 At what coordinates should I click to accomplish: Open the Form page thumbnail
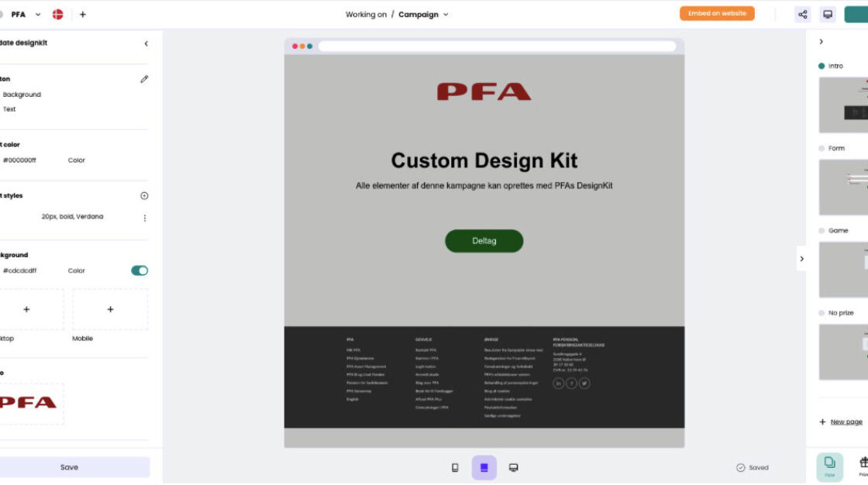click(x=844, y=187)
